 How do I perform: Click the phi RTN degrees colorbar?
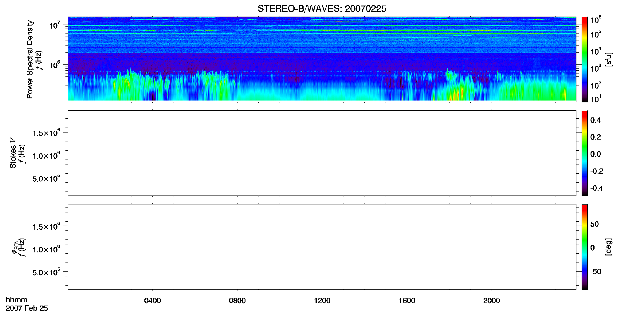click(x=584, y=247)
